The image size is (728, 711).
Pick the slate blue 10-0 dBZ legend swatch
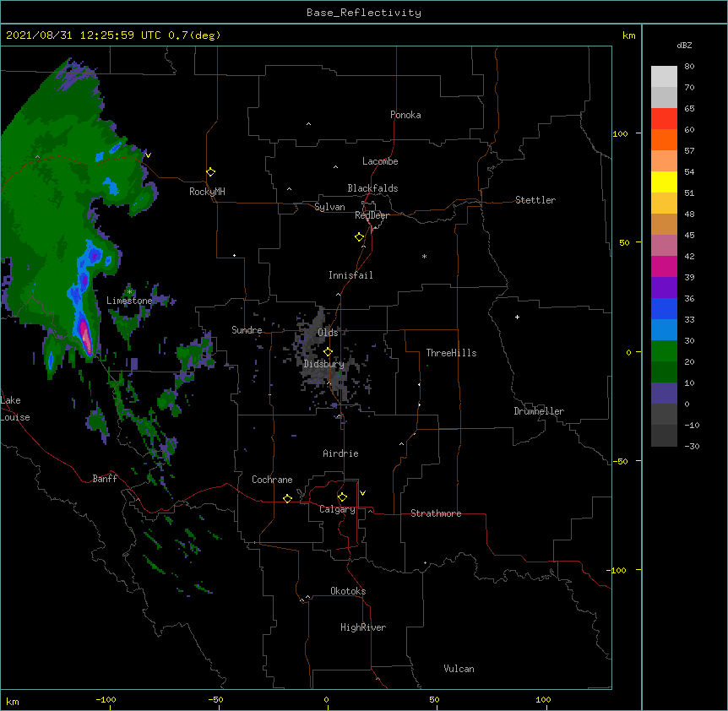point(664,393)
